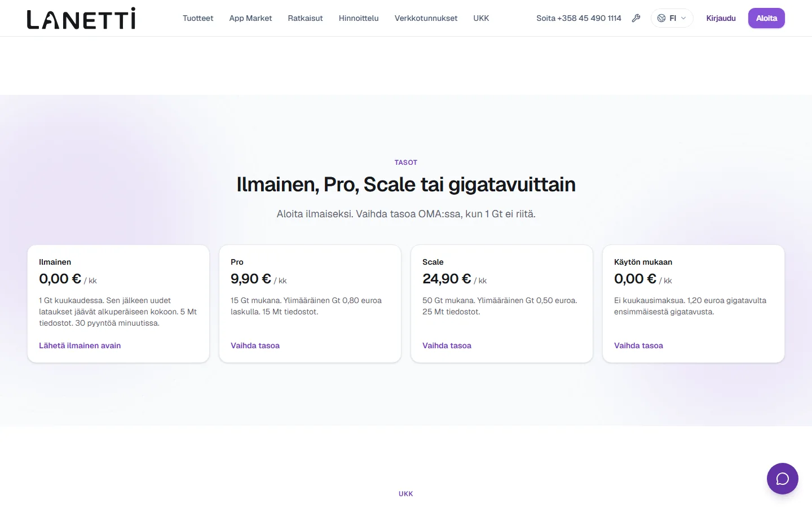Screen dimensions: 812x508
Task: Click the heading Ilmainen, Pro, Scale tai gigatavuittain
Action: pos(406,185)
